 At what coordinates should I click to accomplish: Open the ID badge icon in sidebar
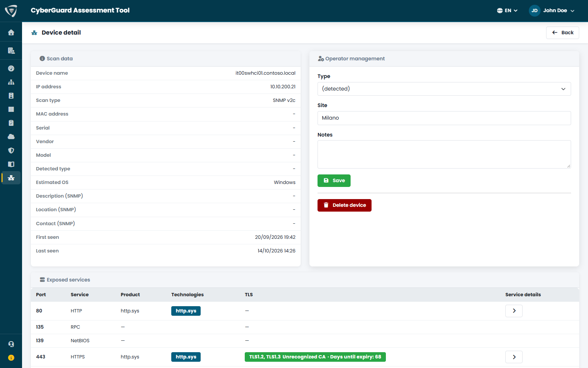11,96
